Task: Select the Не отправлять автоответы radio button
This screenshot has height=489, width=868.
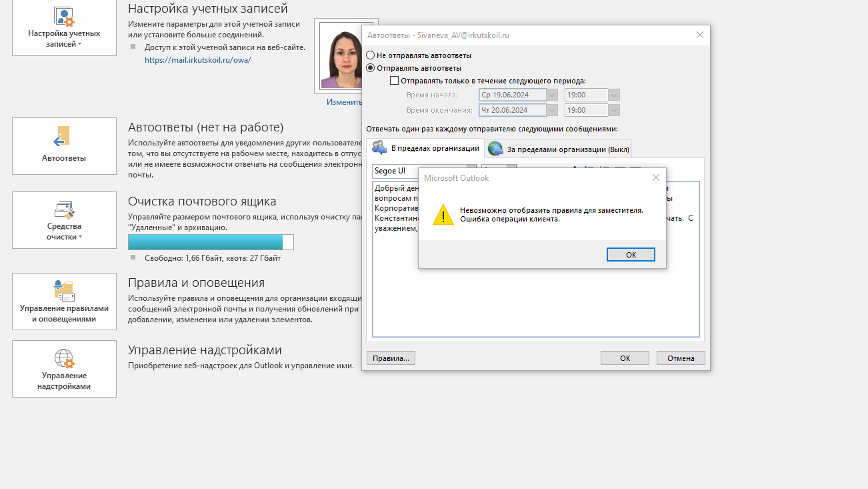Action: tap(371, 55)
